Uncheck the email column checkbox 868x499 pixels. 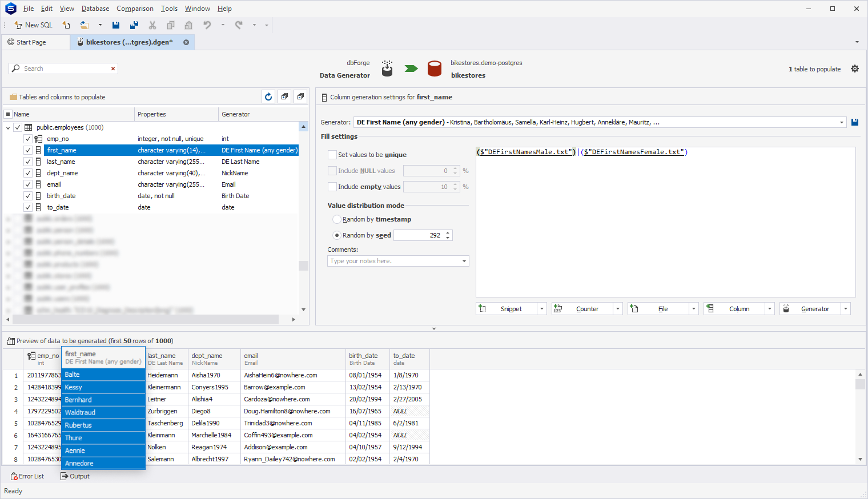click(x=27, y=184)
